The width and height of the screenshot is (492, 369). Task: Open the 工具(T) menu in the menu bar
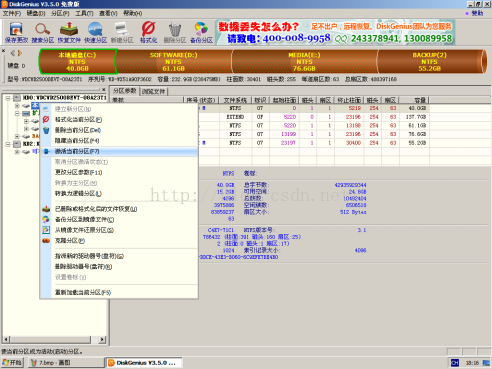click(x=84, y=13)
